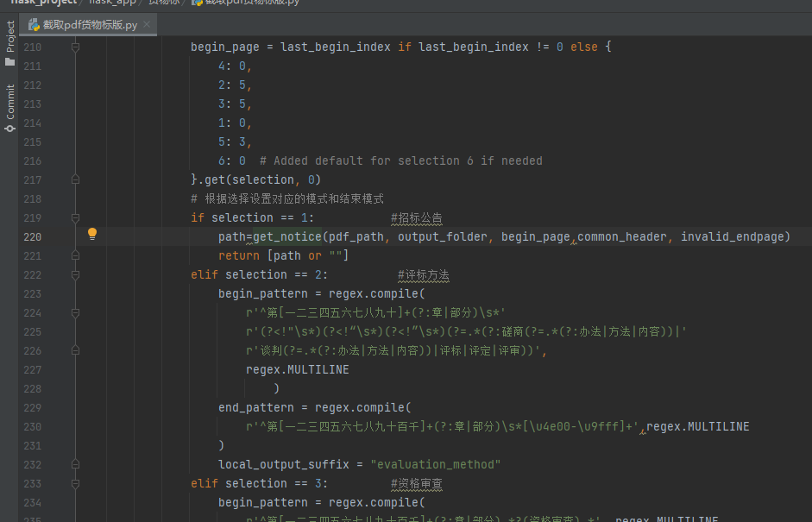Open the Commit tool window

10,107
